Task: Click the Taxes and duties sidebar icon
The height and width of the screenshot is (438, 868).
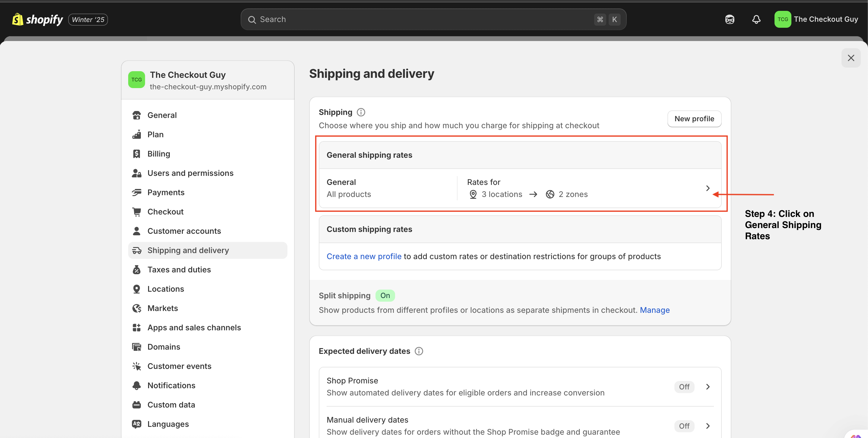Action: 136,270
